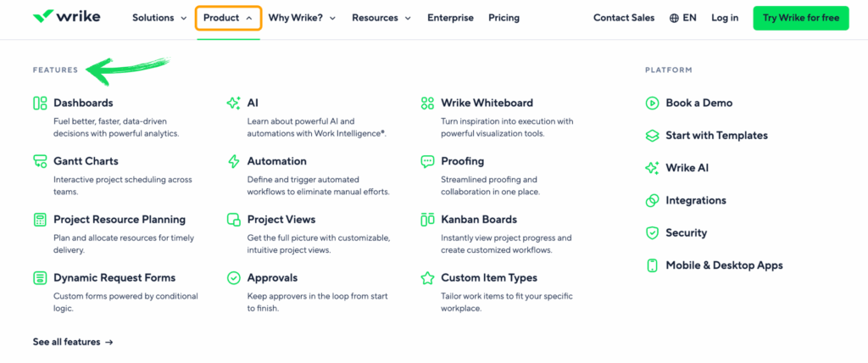Click the Approvals checkmark icon
This screenshot has width=868, height=363.
tap(234, 278)
